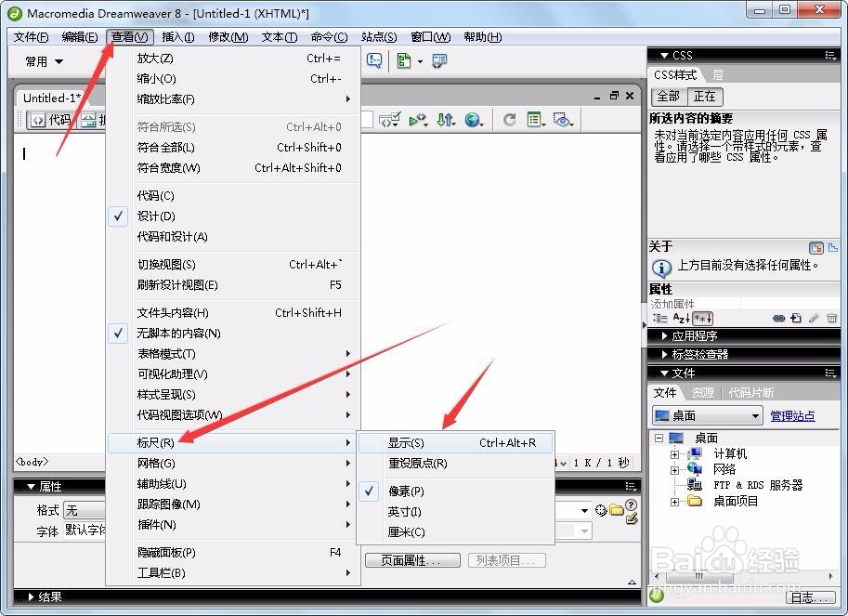Toggle ruler display with 显示(S)

(455, 443)
